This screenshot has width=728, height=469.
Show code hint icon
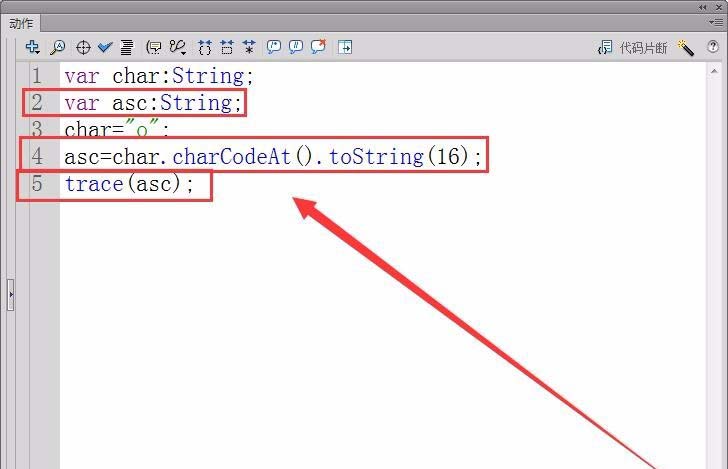[x=154, y=47]
